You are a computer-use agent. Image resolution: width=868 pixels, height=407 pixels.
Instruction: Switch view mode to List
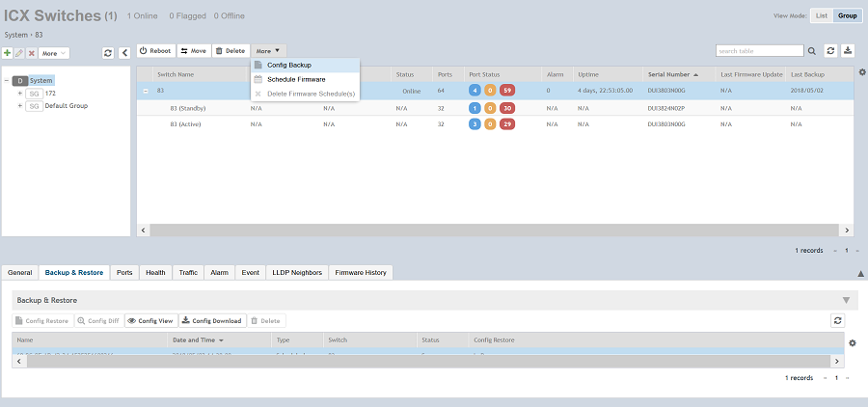[822, 15]
